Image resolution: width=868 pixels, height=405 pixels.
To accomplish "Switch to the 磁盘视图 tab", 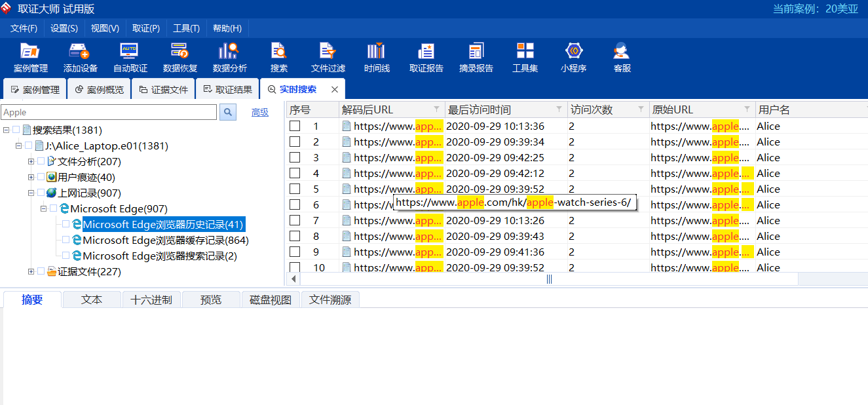I will tap(271, 299).
